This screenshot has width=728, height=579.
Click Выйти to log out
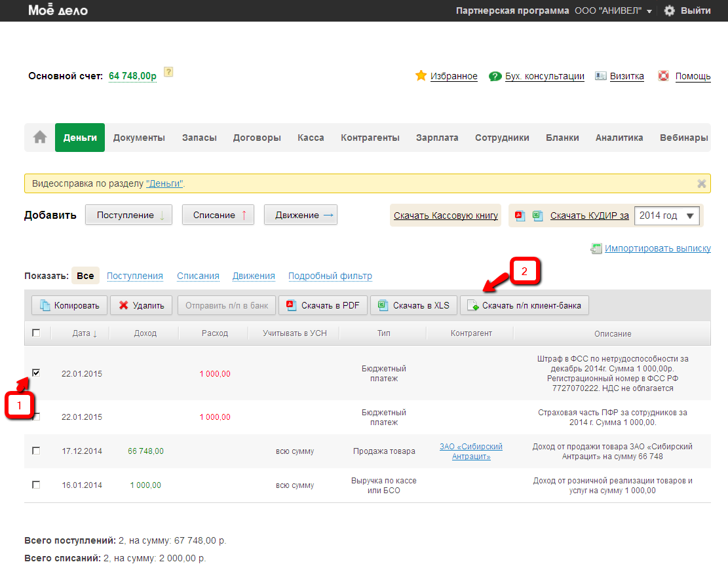[695, 10]
